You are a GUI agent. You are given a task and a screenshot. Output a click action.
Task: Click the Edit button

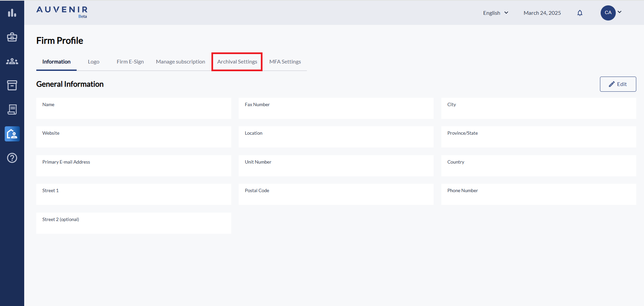(618, 84)
